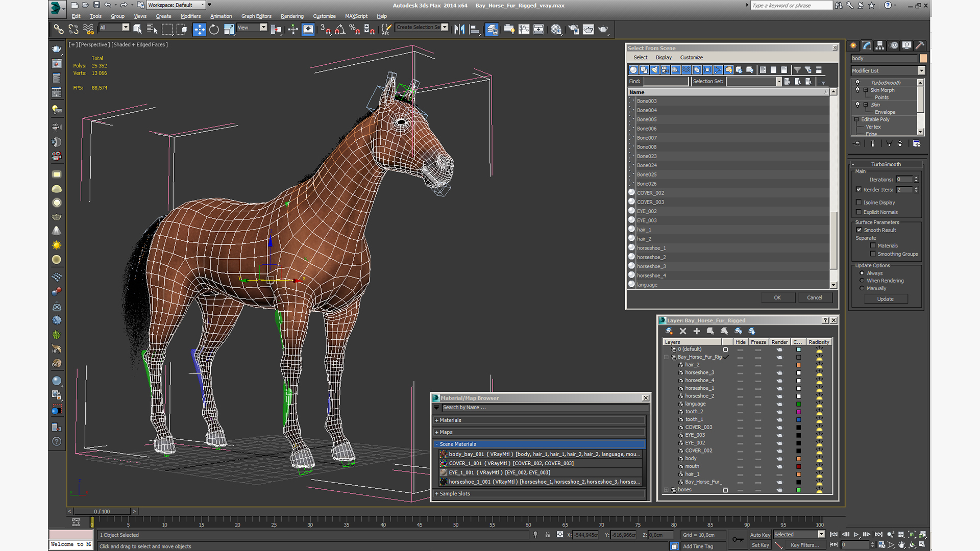The height and width of the screenshot is (551, 980).
Task: Click Create New Layer icon in Layer dialog
Action: pos(669,331)
